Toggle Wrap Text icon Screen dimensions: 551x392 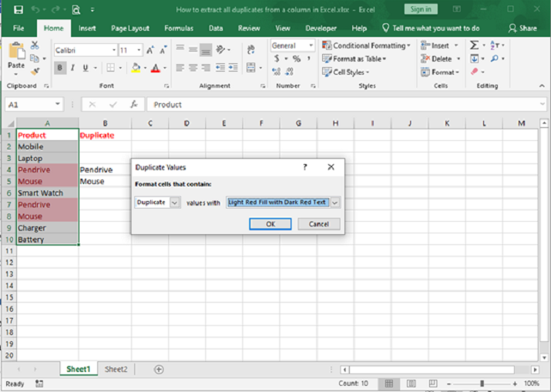point(251,49)
